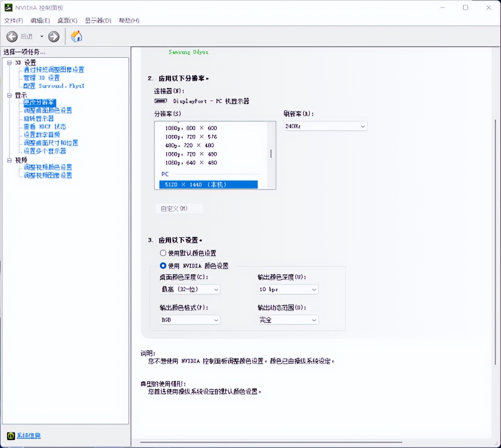
Task: Select the 3D 设置 category label
Action: (x=25, y=62)
